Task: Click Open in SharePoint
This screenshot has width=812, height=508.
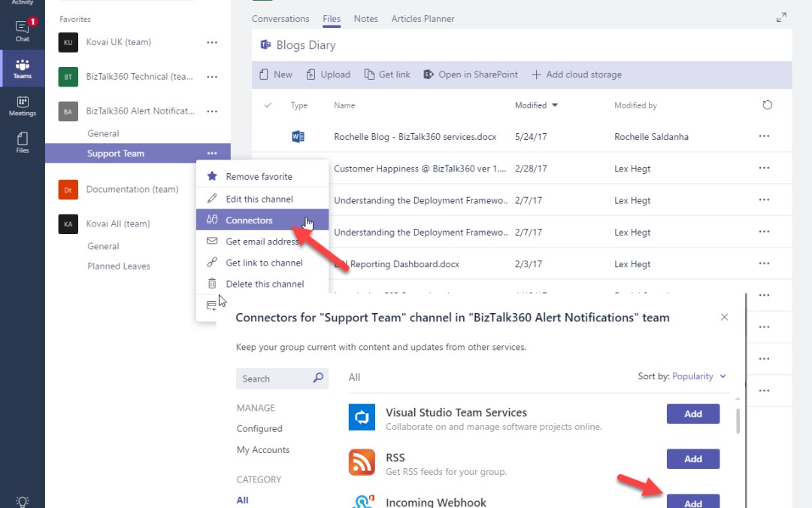Action: click(x=470, y=75)
